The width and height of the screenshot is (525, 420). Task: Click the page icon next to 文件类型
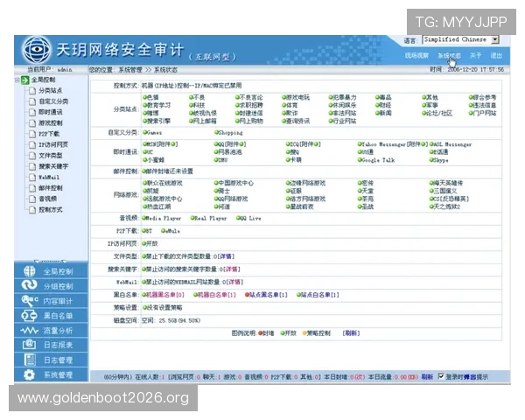pyautogui.click(x=32, y=156)
